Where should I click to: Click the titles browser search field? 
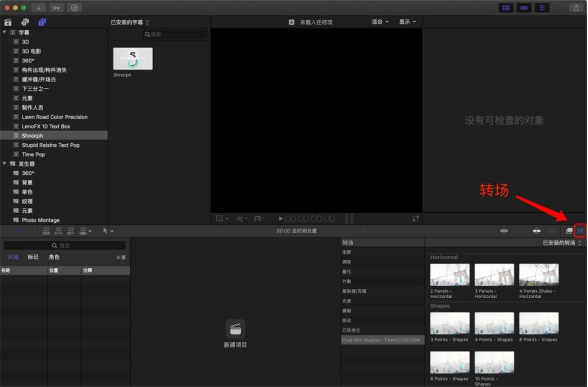[175, 34]
